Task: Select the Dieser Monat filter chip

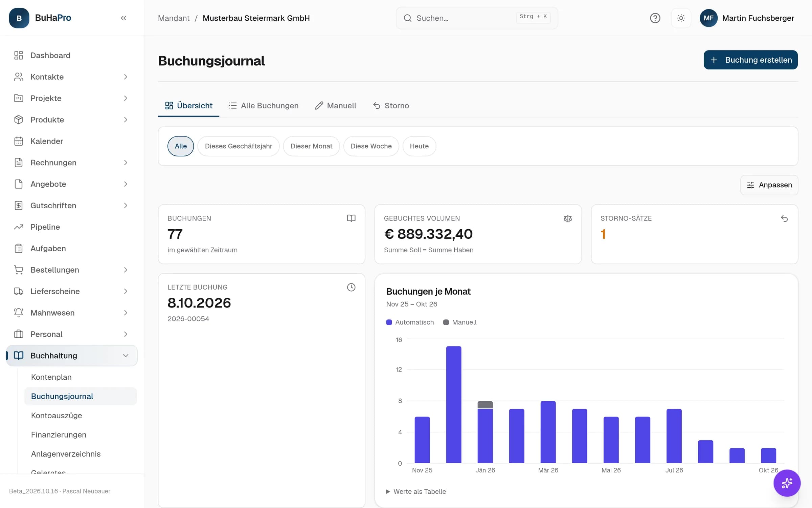Action: [x=311, y=146]
